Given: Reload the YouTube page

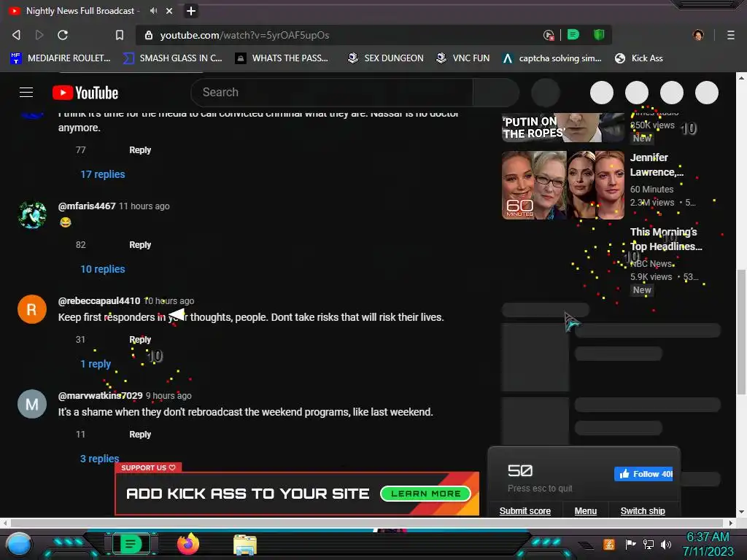Looking at the screenshot, I should point(63,35).
